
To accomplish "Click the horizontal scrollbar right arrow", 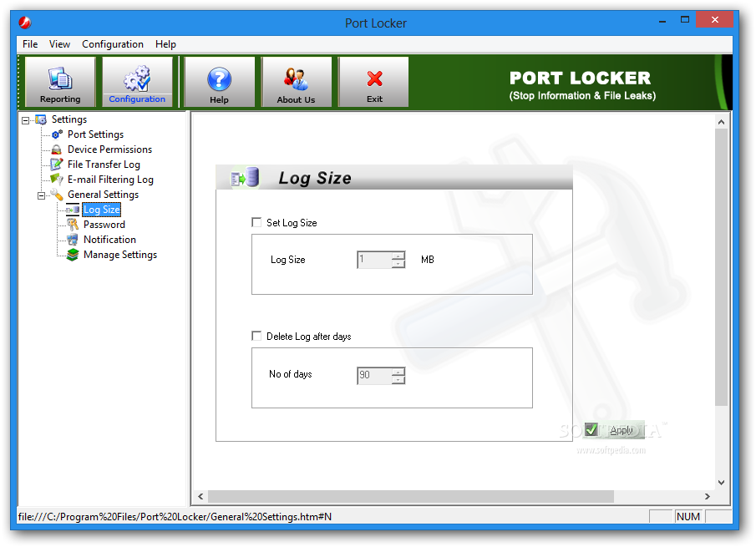I will [708, 496].
